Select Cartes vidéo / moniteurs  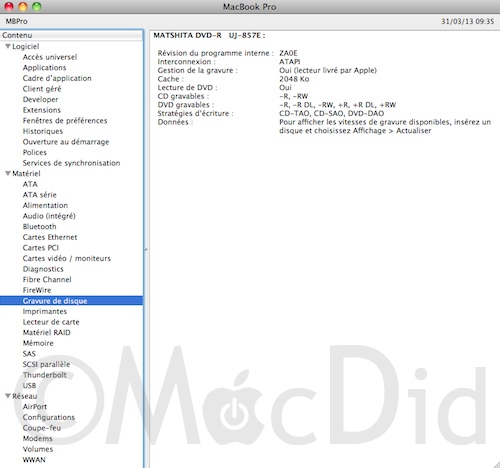pyautogui.click(x=67, y=258)
